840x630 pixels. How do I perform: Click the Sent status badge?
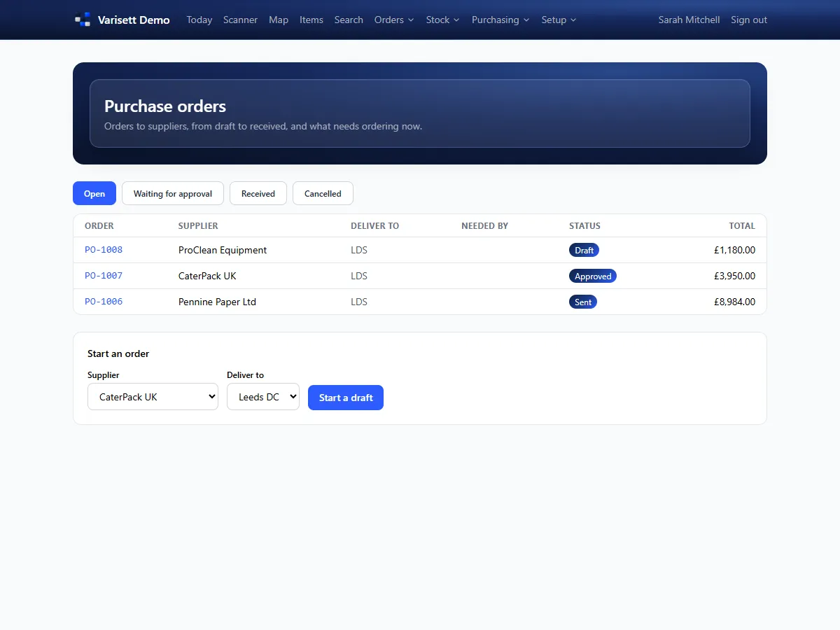(x=583, y=302)
